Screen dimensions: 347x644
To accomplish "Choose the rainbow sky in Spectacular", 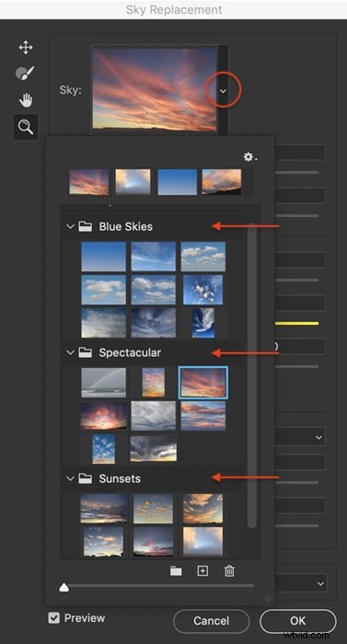I will 104,383.
